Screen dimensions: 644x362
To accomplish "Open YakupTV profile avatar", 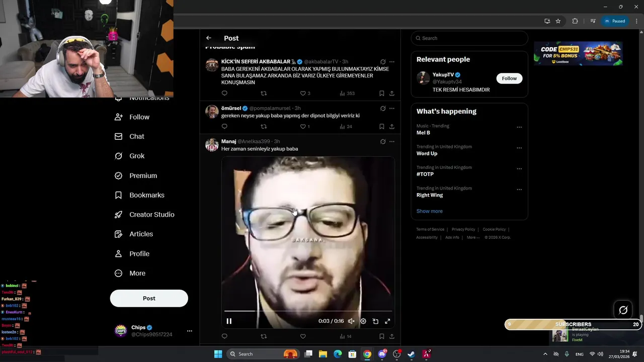I will click(x=423, y=78).
